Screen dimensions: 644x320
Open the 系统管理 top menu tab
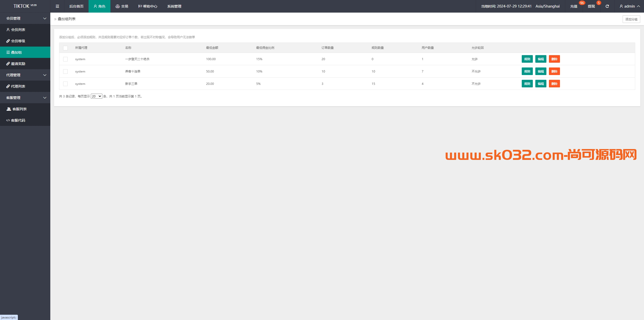[174, 6]
